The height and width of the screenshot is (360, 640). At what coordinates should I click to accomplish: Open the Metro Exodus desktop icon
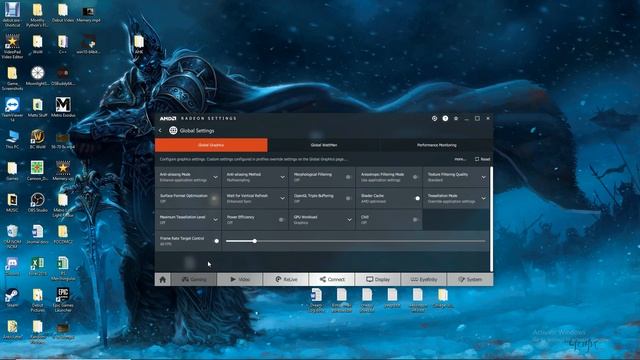click(x=63, y=107)
